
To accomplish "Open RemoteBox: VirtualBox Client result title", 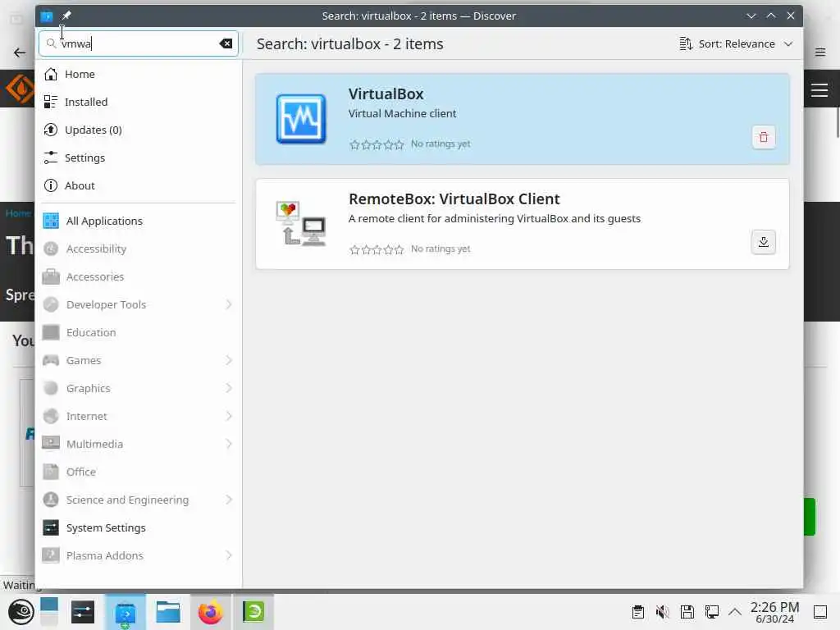I will coord(454,199).
